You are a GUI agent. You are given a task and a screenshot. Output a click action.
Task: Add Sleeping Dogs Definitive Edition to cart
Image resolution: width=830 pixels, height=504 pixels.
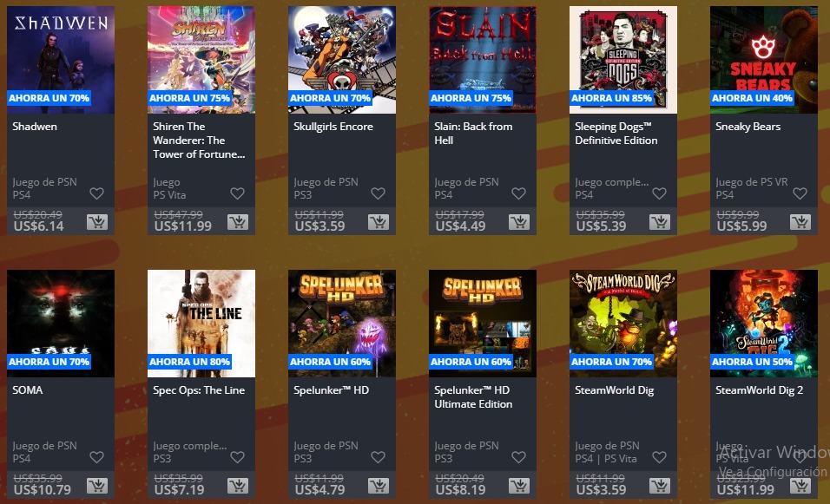click(x=660, y=222)
